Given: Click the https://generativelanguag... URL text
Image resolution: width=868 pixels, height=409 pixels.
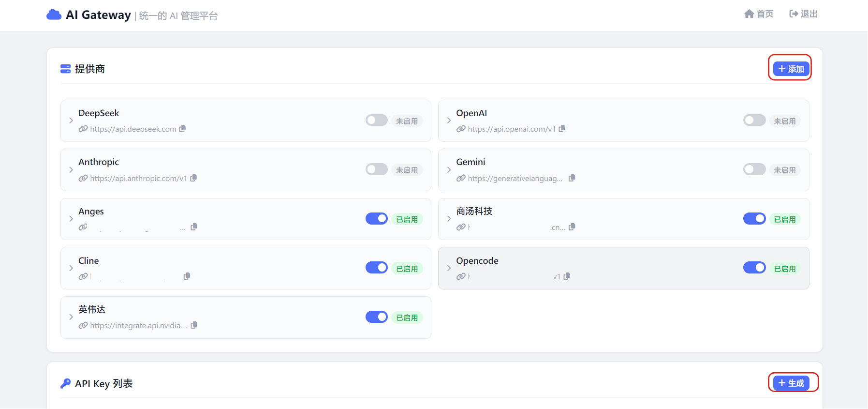Looking at the screenshot, I should [515, 179].
